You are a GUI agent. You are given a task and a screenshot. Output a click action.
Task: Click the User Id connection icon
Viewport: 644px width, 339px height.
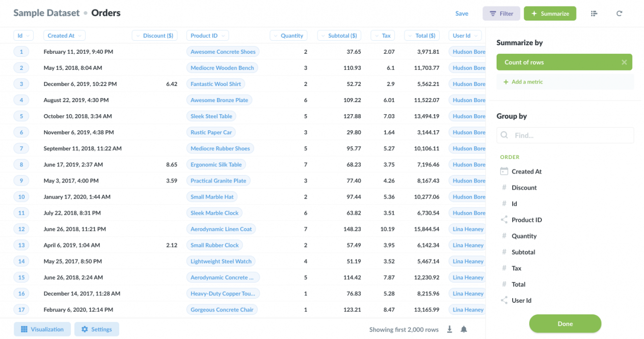(x=504, y=300)
